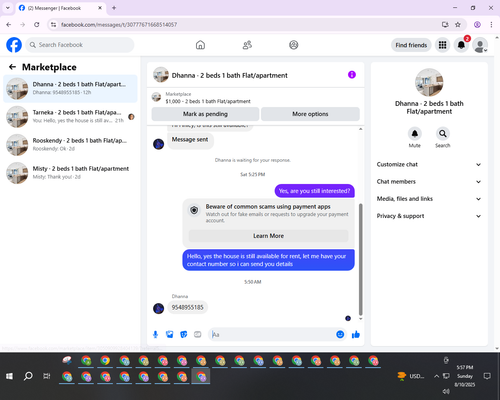Open the notifications bell
The height and width of the screenshot is (400, 500).
pos(461,45)
